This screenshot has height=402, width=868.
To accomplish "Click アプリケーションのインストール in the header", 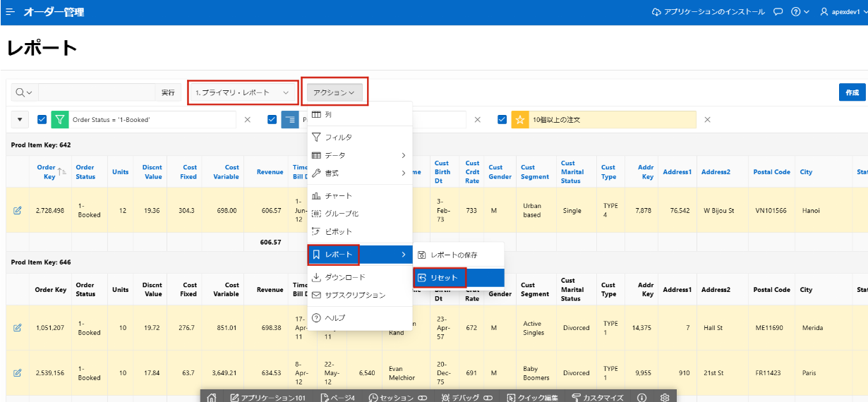I will coord(708,12).
